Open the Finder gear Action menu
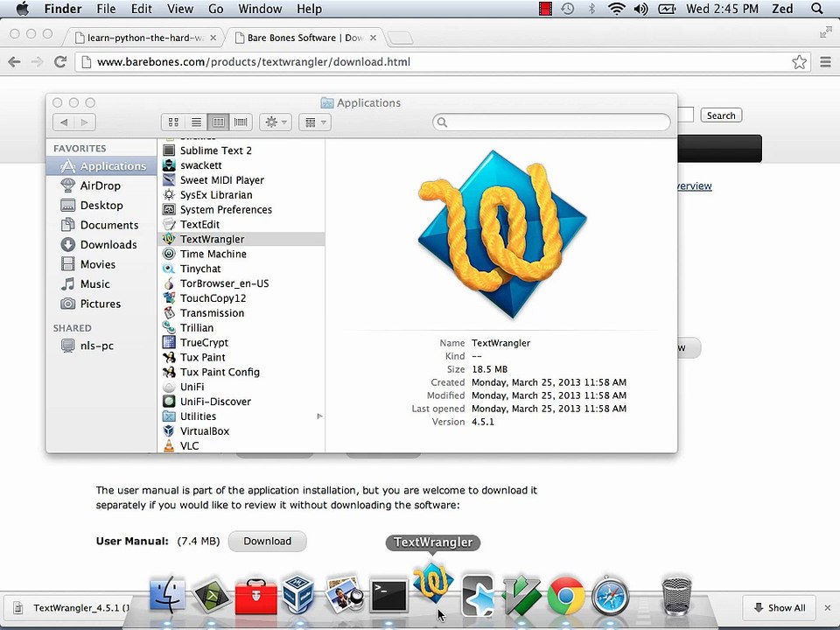The height and width of the screenshot is (630, 840). click(x=276, y=122)
